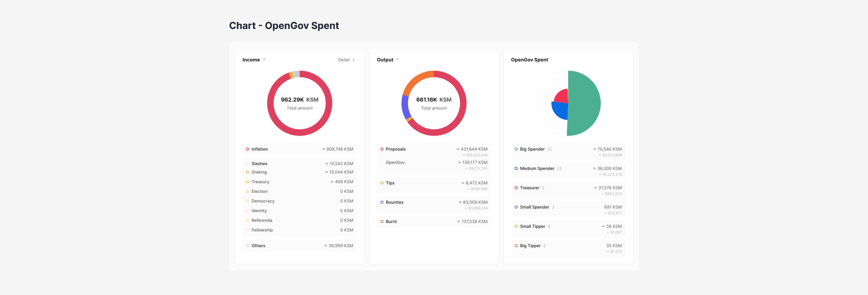Click the Election legend dot
This screenshot has height=295, width=868.
click(x=248, y=192)
